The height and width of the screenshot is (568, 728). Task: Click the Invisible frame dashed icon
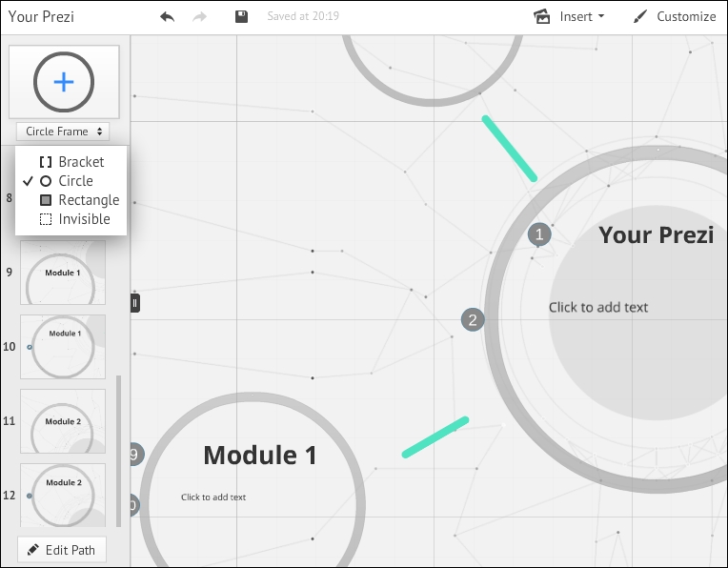[46, 219]
